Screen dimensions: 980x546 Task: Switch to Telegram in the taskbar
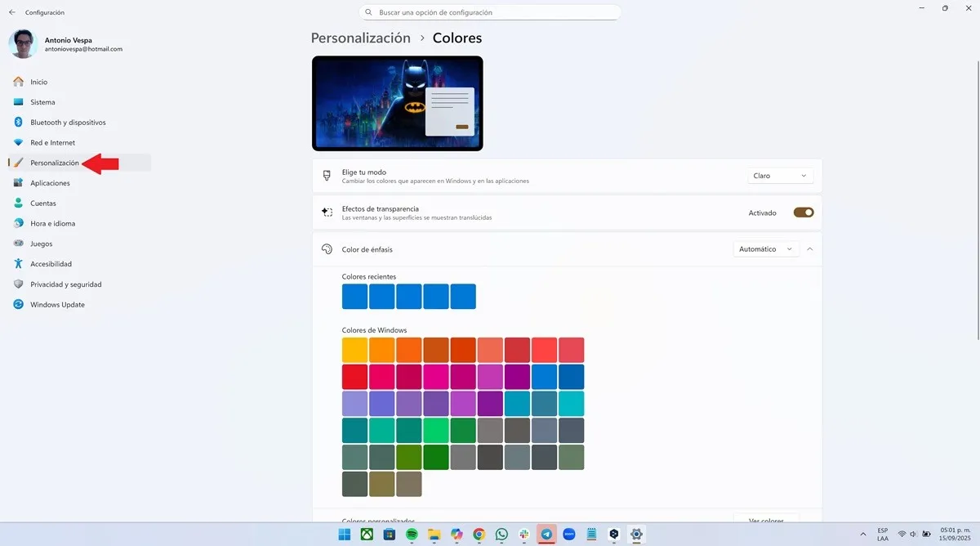coord(546,535)
